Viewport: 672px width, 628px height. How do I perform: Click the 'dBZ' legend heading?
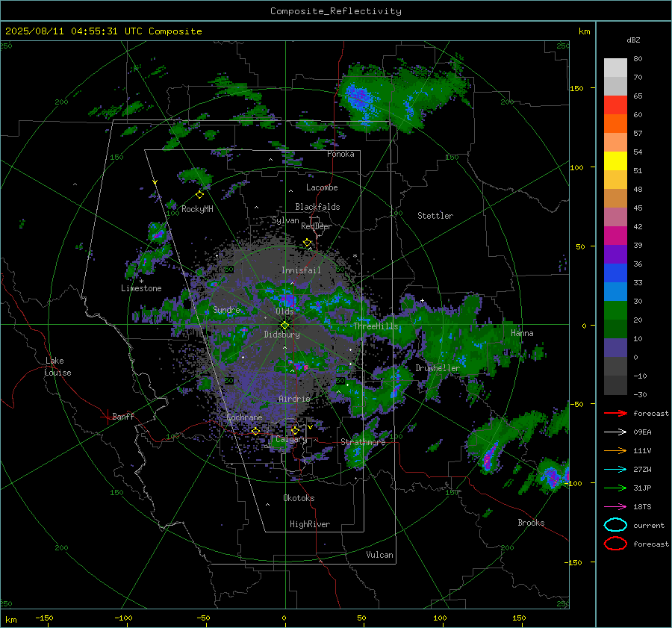(633, 40)
